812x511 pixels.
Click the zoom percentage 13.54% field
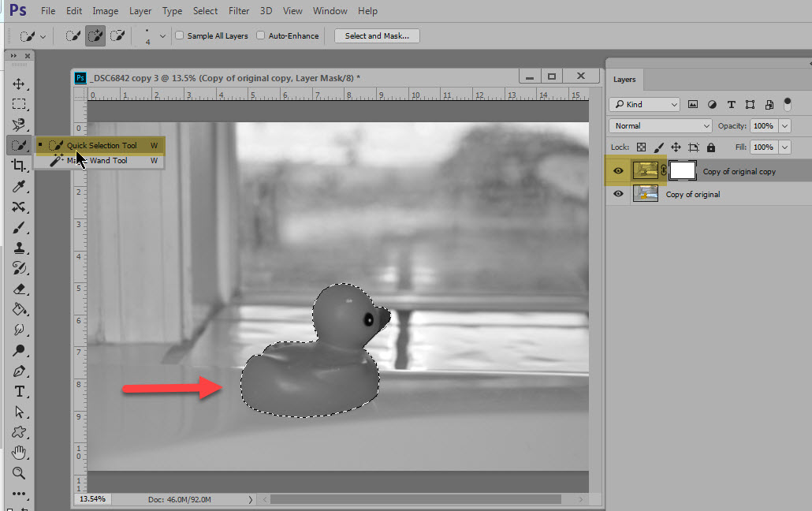pos(93,499)
